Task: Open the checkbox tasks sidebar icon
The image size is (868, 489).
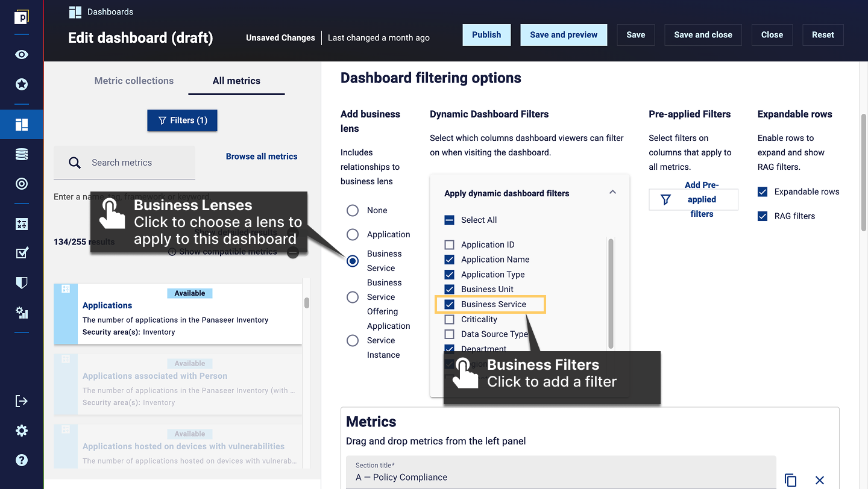Action: (22, 253)
